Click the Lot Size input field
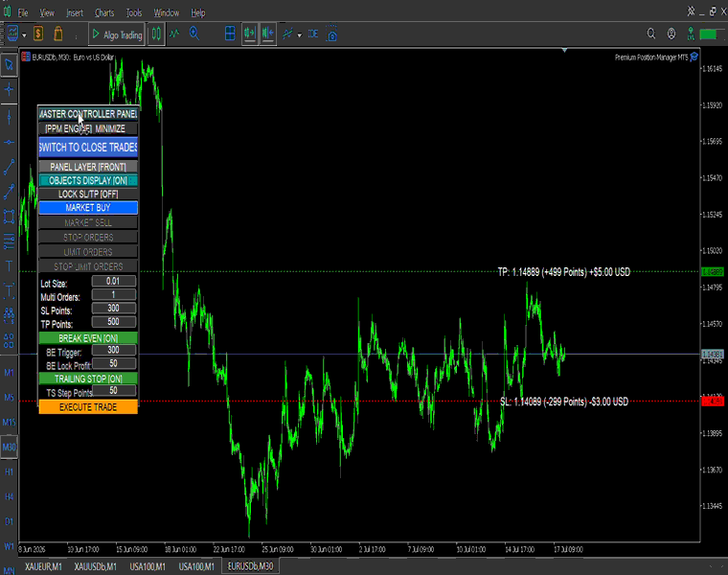The height and width of the screenshot is (575, 728). 114,281
